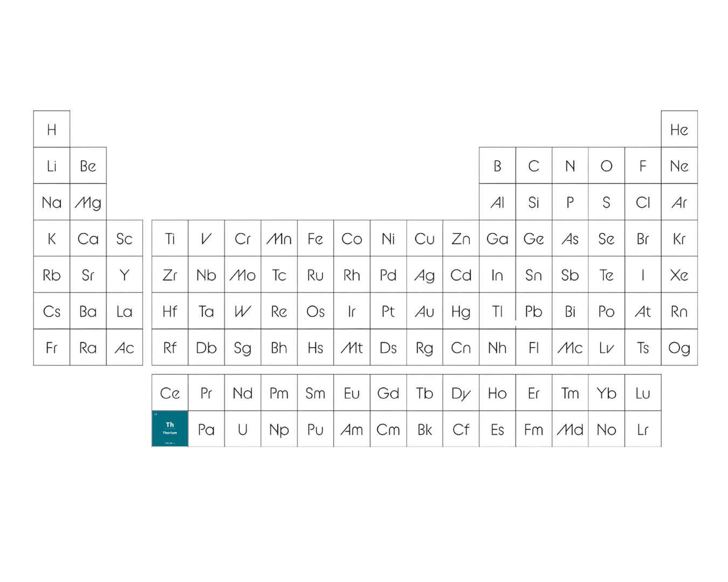Viewport: 728px width, 582px height.
Task: Pick the Uranium (U) element cell
Action: pos(243,429)
